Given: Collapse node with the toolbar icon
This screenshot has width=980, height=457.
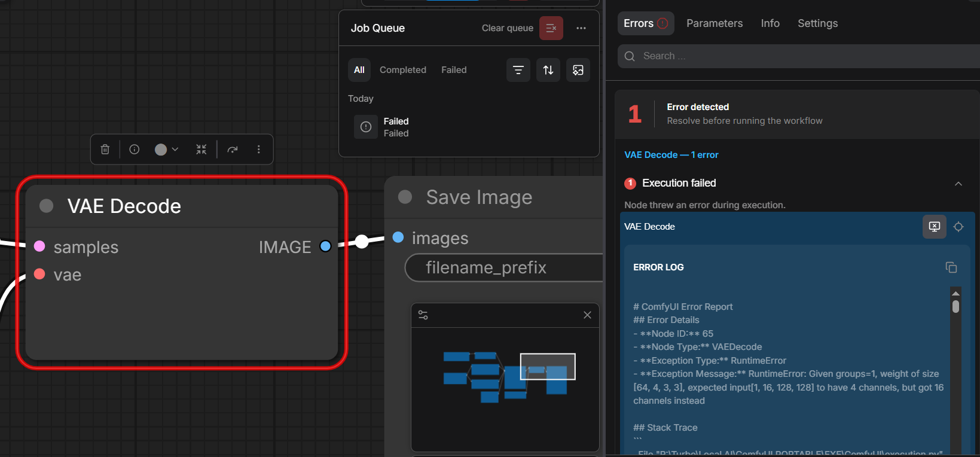Looking at the screenshot, I should 202,150.
